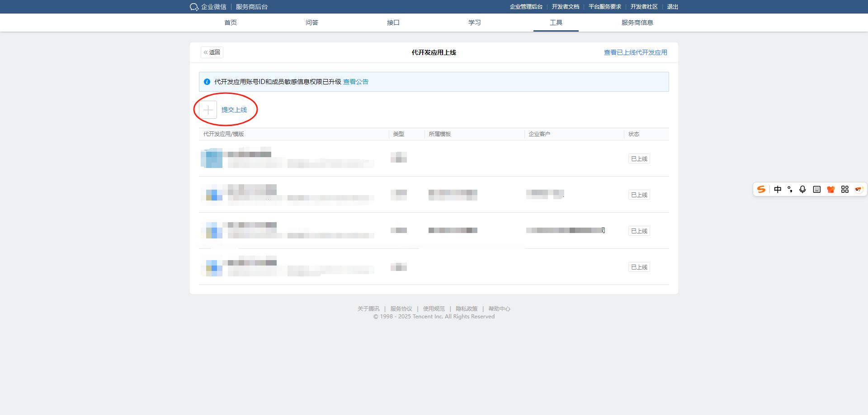Toggle the 中 Chinese/English input mode
The image size is (868, 415).
(778, 189)
